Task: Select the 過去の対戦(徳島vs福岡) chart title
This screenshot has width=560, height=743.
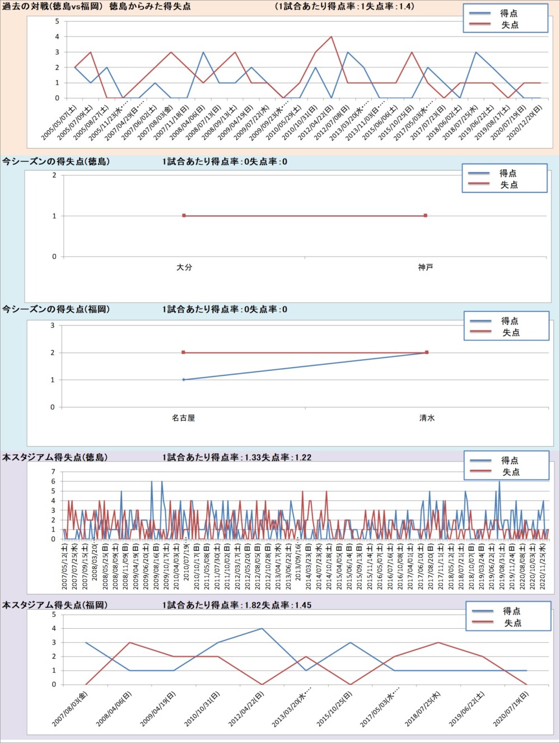Action: (96, 7)
